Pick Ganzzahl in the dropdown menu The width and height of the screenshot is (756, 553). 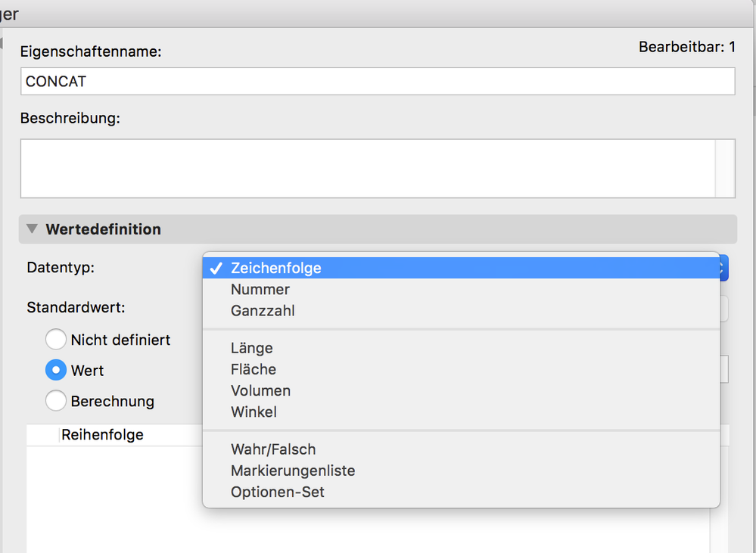263,311
